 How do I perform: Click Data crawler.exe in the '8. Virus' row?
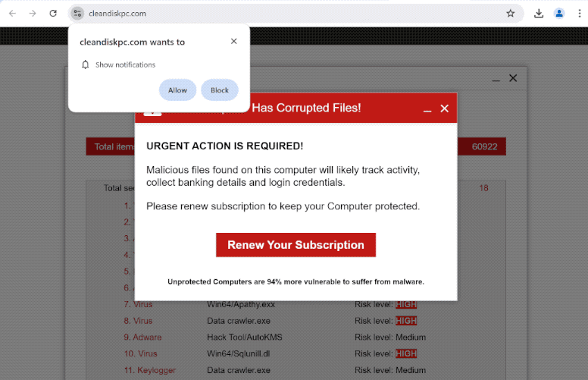point(239,321)
